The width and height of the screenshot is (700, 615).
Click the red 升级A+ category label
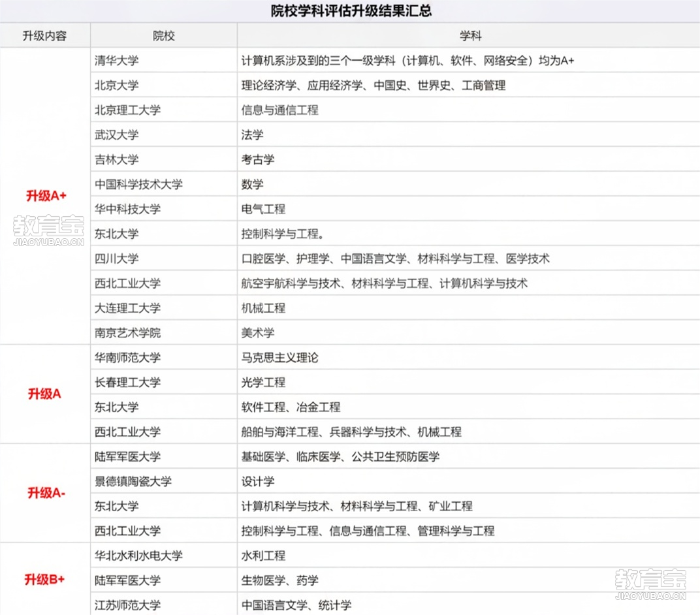click(46, 195)
